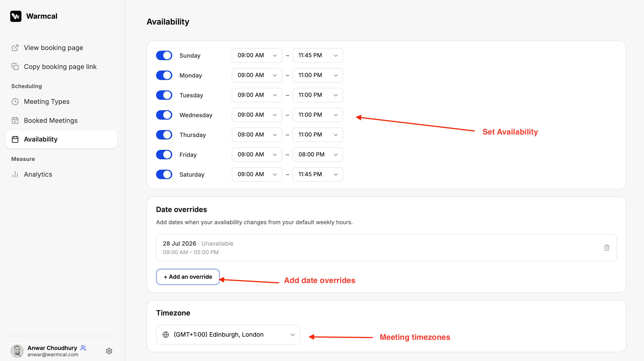The width and height of the screenshot is (644, 361).
Task: Disable Tuesday availability switch
Action: 164,95
